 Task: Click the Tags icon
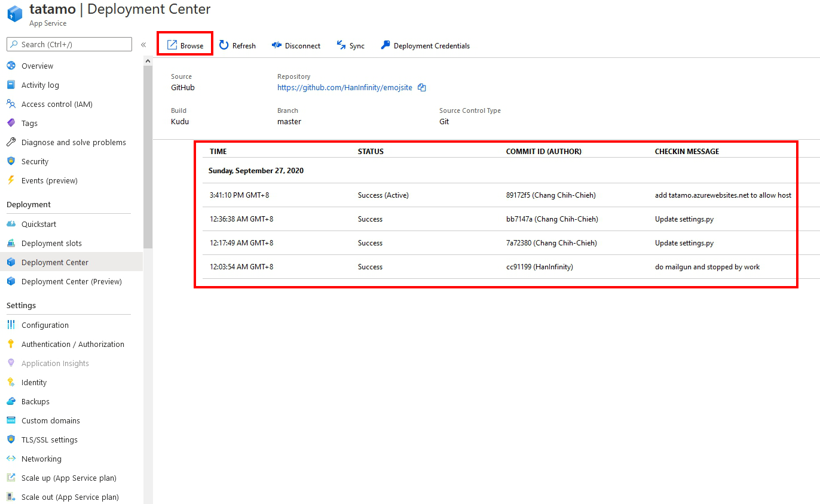point(11,123)
